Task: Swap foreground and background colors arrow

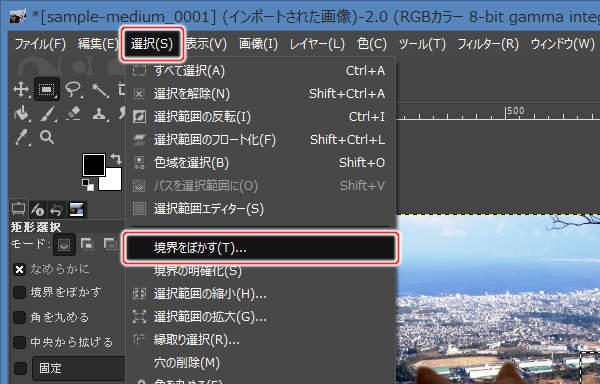Action: [116, 158]
